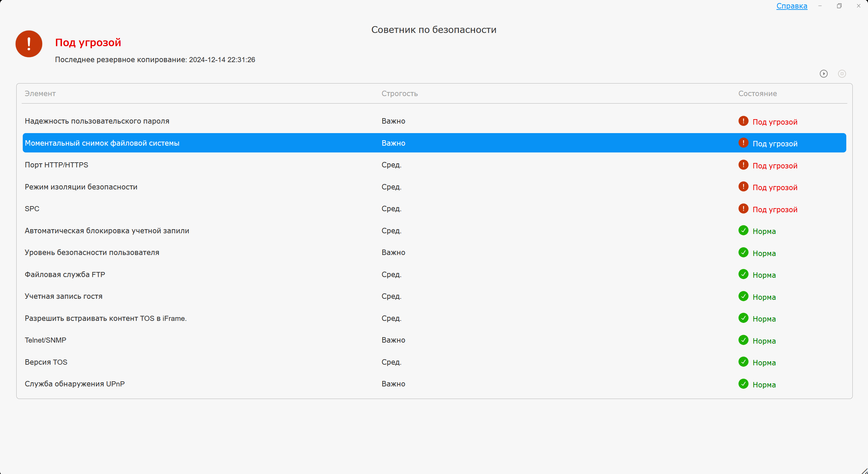Click the window resize grip in the corner

coord(865,471)
